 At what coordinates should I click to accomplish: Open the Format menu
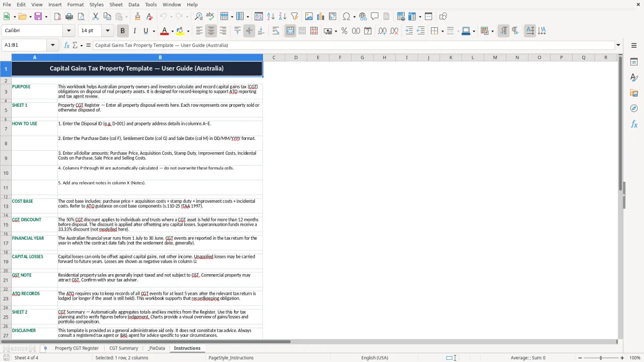click(x=75, y=4)
